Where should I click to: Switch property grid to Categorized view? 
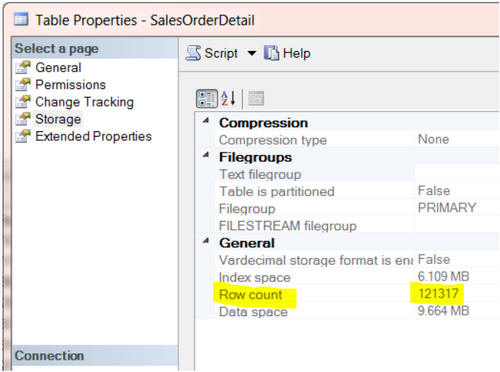[x=207, y=99]
